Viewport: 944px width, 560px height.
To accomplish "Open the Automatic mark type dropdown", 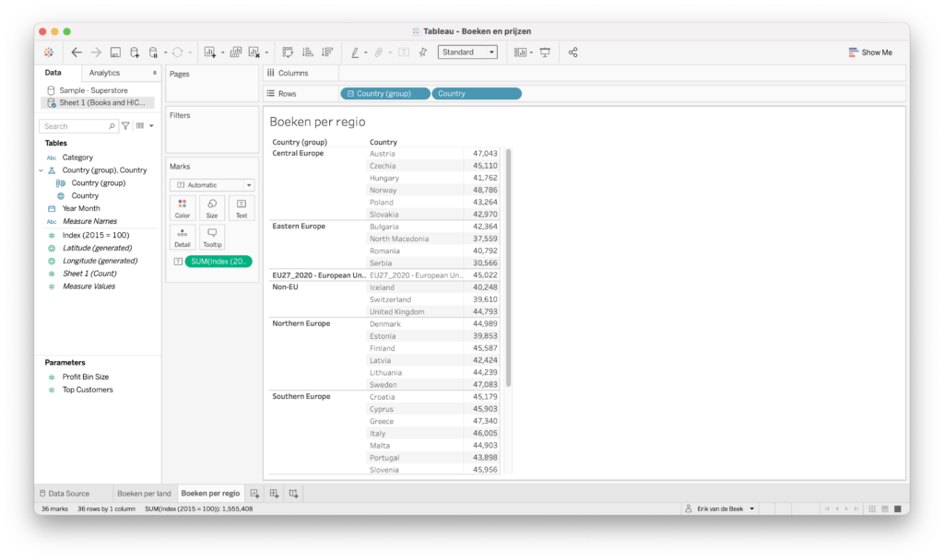I will [212, 185].
